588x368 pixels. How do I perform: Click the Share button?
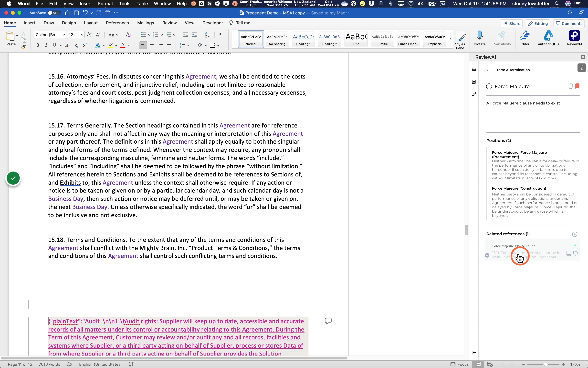[x=512, y=23]
